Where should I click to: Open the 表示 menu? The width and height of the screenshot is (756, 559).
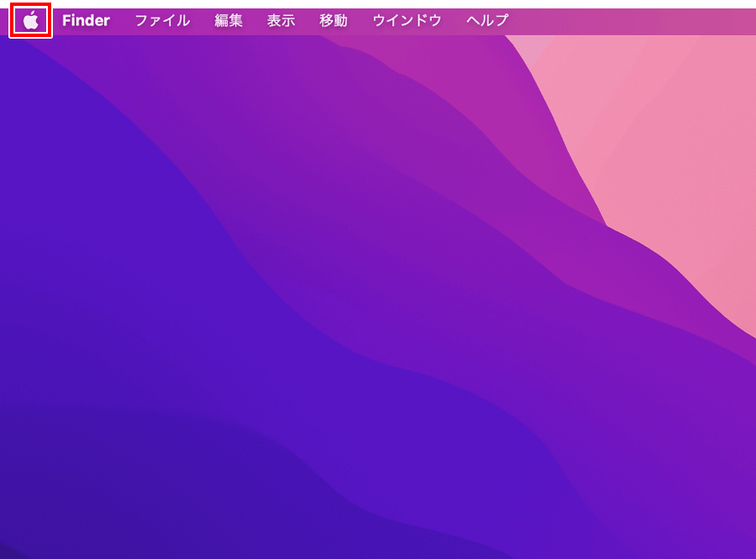(281, 21)
